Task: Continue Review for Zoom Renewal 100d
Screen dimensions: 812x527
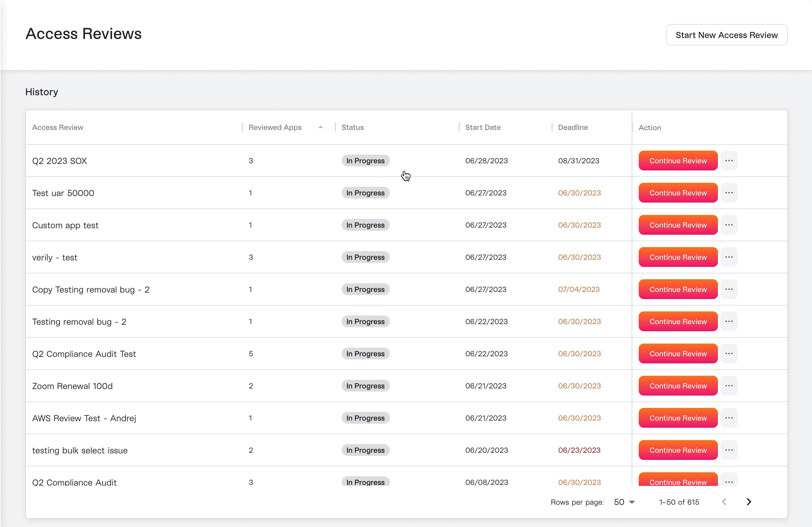Action: pos(678,386)
